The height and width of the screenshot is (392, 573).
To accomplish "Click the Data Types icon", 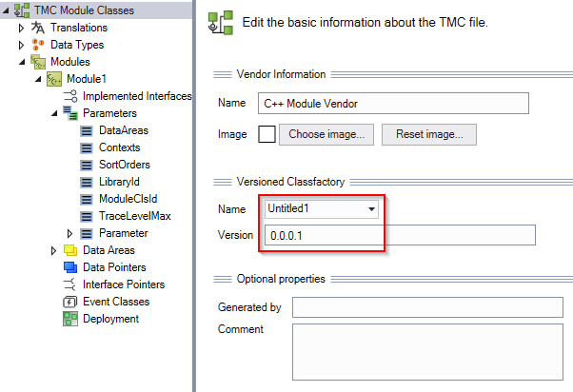I will [x=38, y=45].
